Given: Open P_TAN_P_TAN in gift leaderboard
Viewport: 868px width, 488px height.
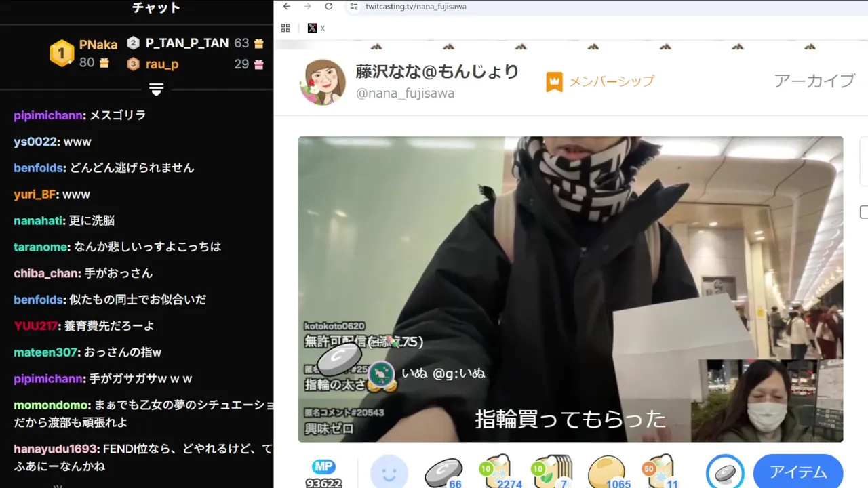Looking at the screenshot, I should pyautogui.click(x=187, y=43).
